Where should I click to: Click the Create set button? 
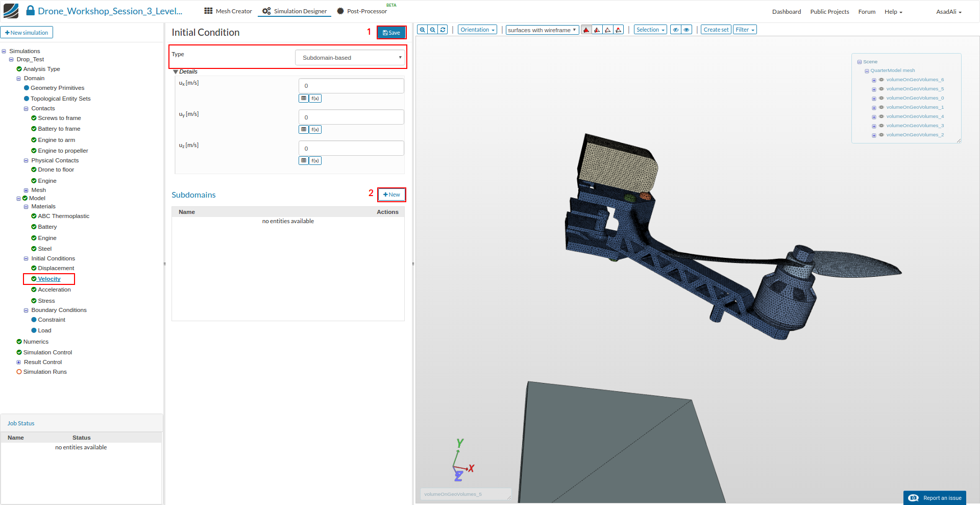pos(716,30)
